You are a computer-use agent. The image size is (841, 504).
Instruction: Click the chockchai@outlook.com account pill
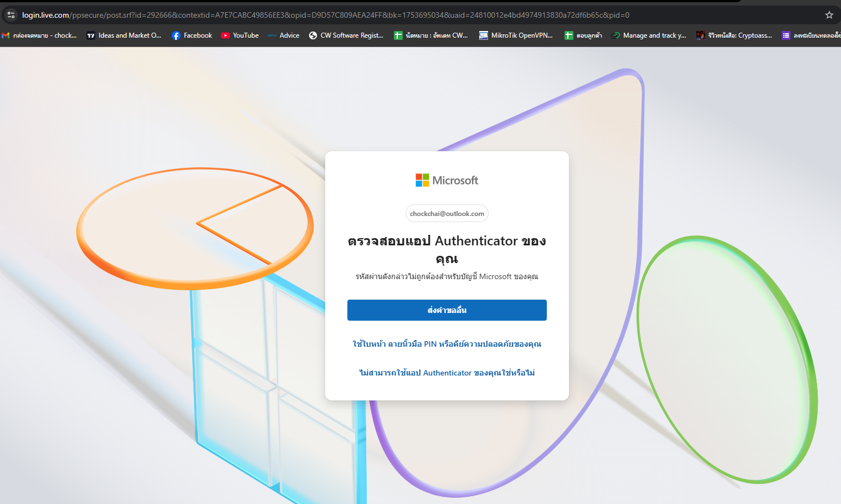click(447, 214)
